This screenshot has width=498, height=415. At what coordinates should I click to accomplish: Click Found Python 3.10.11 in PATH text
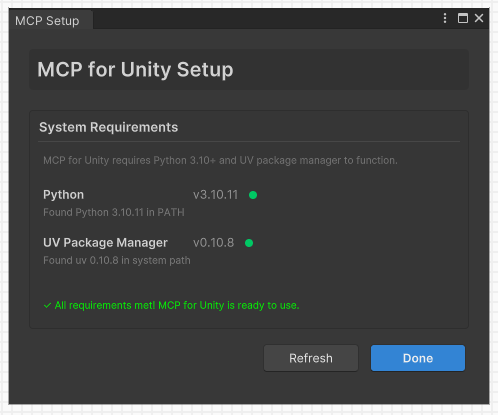[114, 212]
